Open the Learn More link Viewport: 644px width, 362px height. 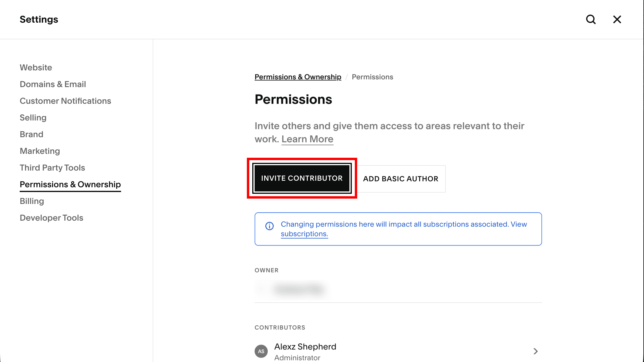(307, 139)
